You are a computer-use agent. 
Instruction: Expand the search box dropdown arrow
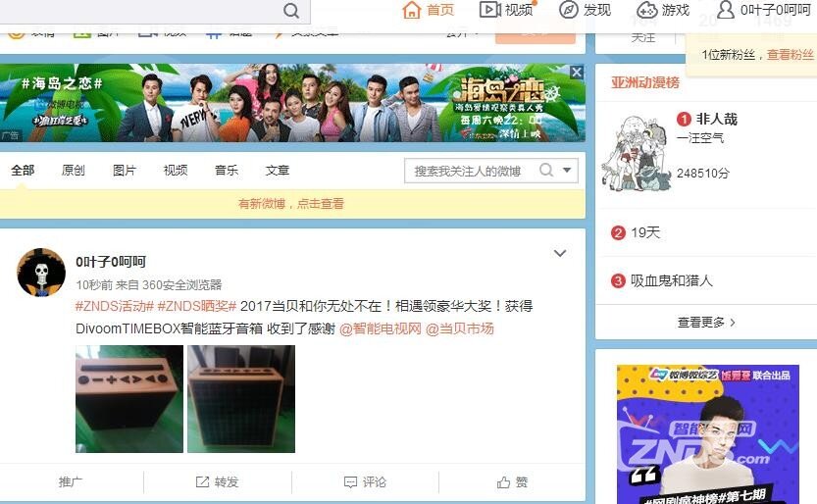[x=567, y=171]
